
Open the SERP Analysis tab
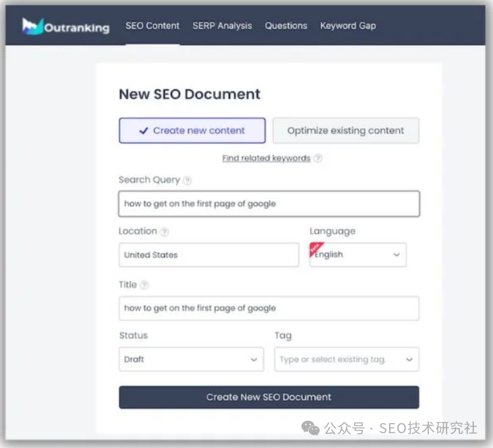(x=222, y=26)
